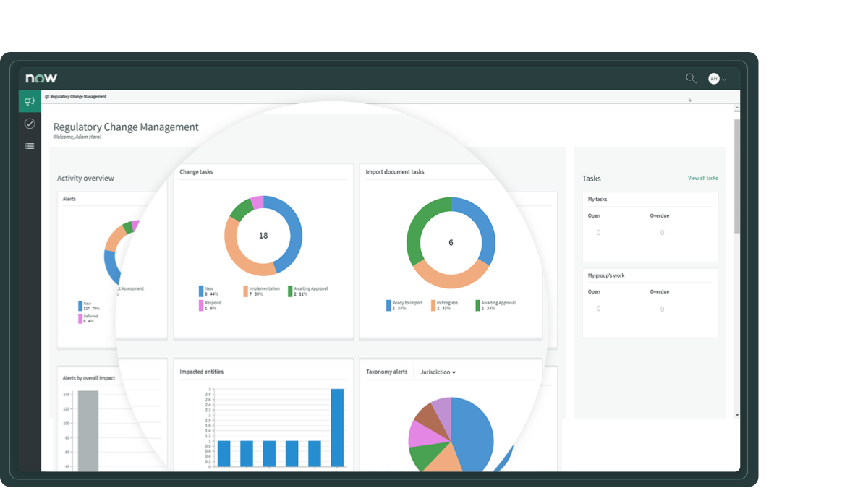
Task: Click the scrollbar up arrow
Action: click(737, 108)
